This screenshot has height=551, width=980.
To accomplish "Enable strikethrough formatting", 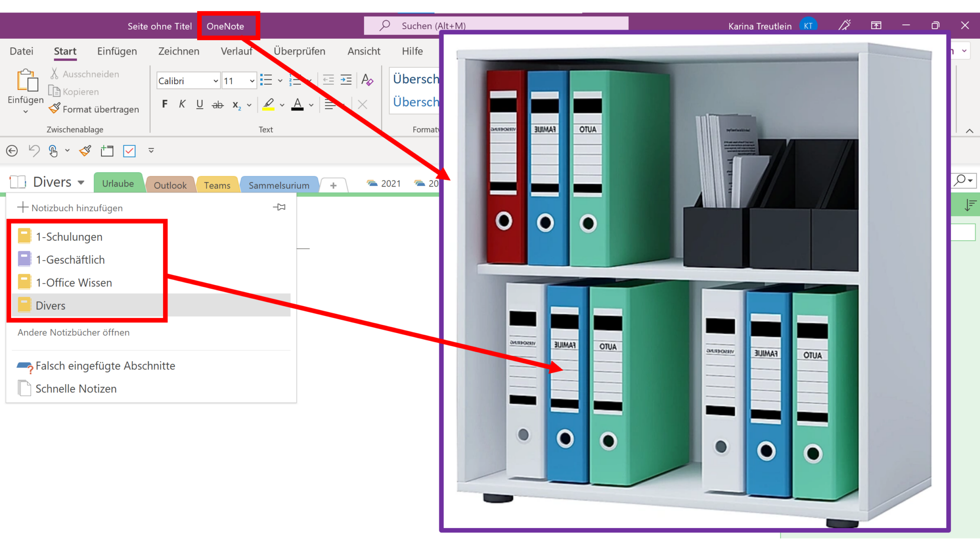I will pos(218,104).
